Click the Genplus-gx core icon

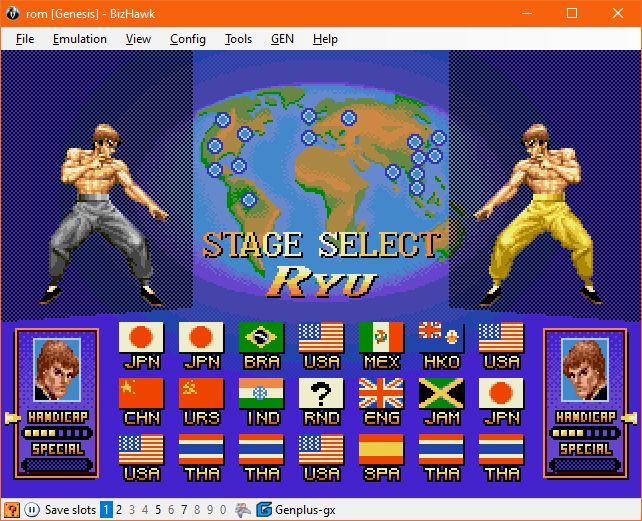(264, 510)
